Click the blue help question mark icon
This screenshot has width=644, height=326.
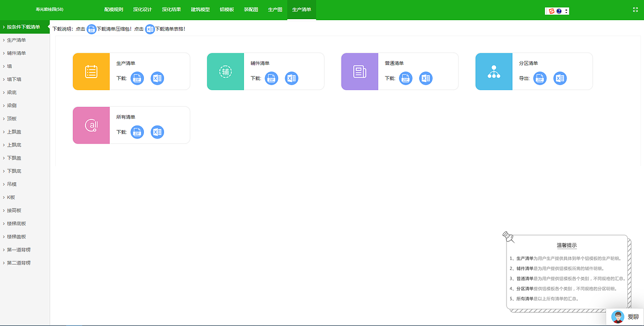[x=559, y=11]
